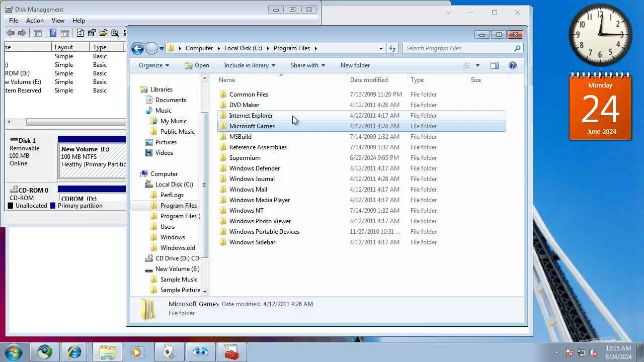Click Layout column header in Disk Management
Screen dimensions: 644x362
click(70, 47)
